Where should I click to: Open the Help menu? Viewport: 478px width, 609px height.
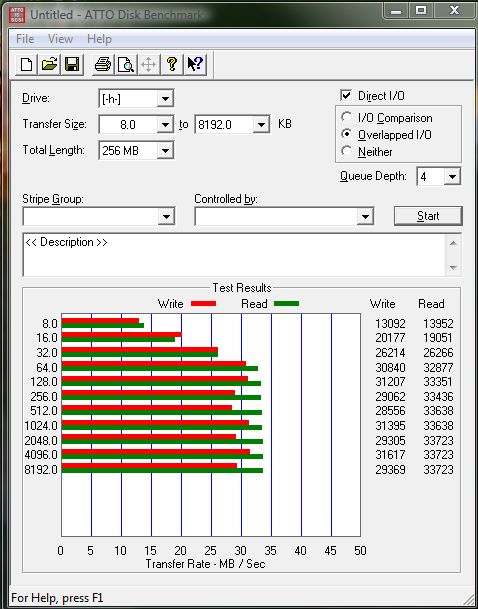tap(99, 39)
